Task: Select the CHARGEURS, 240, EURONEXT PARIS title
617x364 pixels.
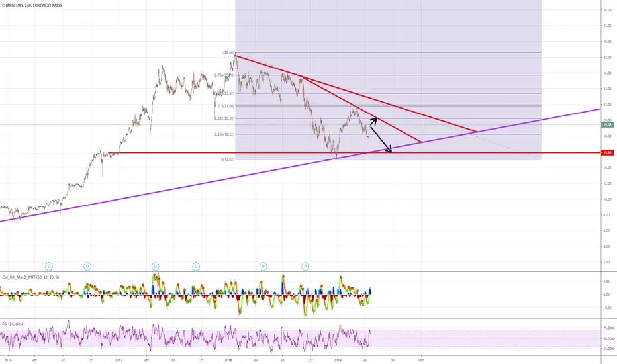Action: point(32,5)
